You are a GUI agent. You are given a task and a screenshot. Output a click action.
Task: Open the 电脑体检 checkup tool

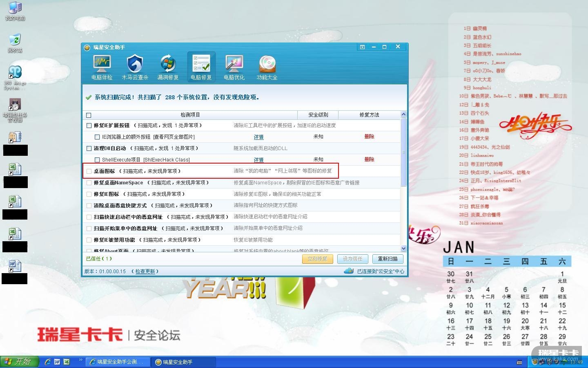tap(102, 67)
